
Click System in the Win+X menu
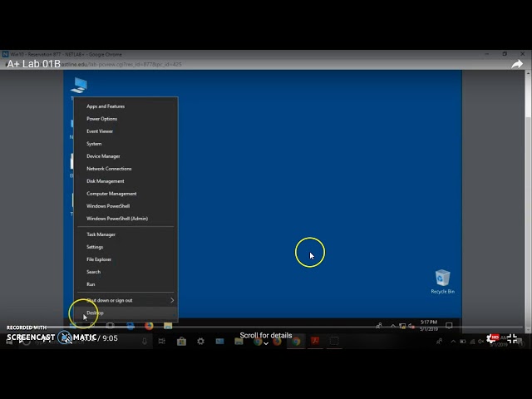coord(126,144)
